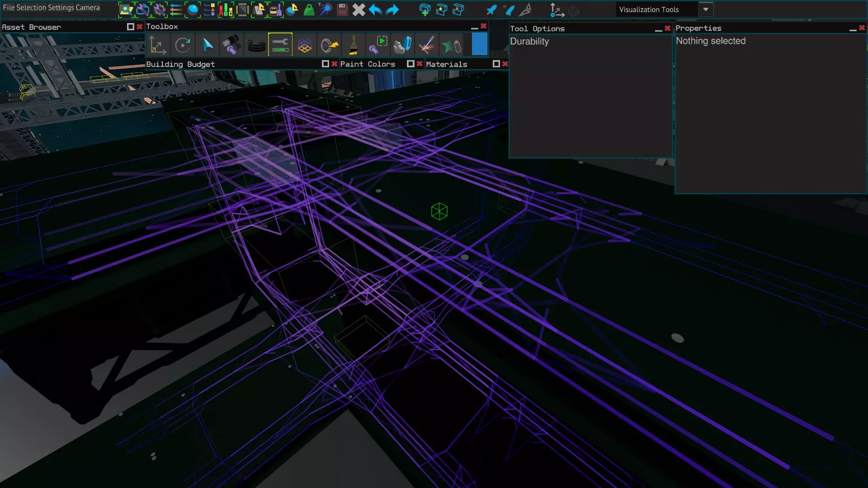Collapse the Tool Options panel

click(x=658, y=29)
